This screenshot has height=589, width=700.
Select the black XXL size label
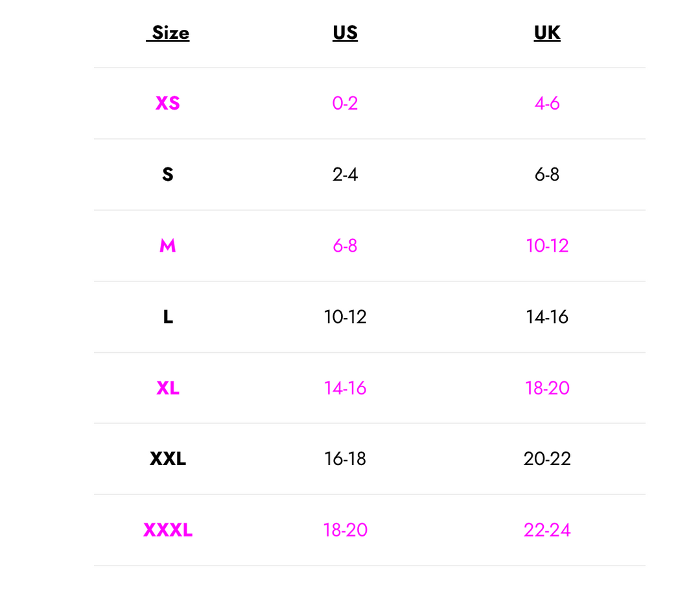tap(168, 459)
